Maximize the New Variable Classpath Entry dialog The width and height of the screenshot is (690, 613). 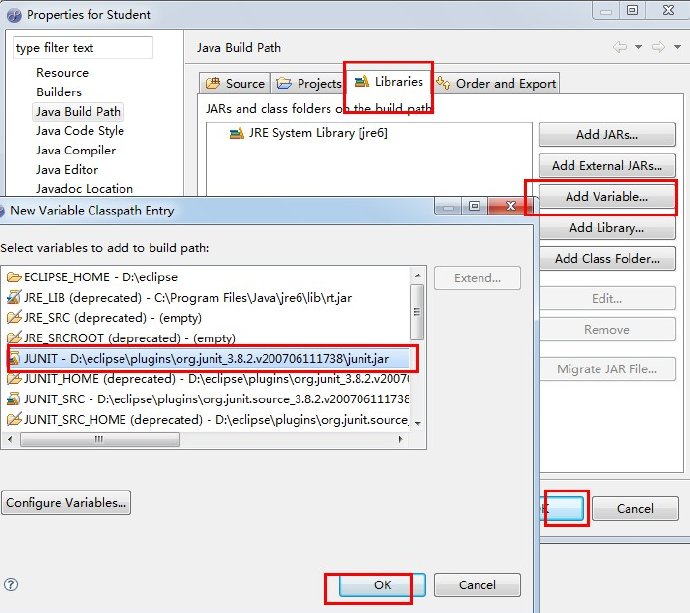click(474, 206)
